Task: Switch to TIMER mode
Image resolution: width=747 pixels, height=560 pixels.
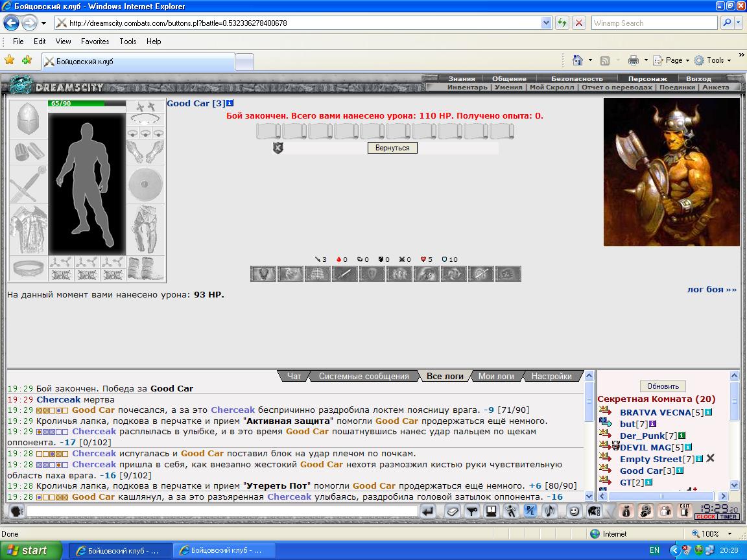Action: (728, 517)
